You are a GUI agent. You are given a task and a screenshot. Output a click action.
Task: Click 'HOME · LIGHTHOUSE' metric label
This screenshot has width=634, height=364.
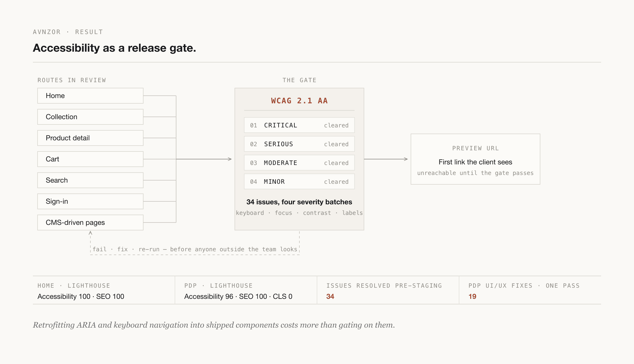point(74,286)
